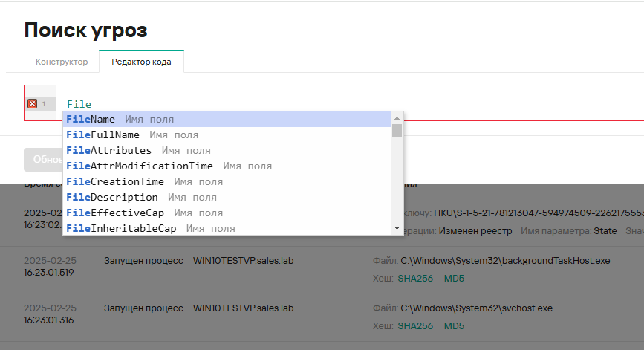The height and width of the screenshot is (350, 644).
Task: Click host WIN10TESTVP.sales.lab in 16:23:01.316 row
Action: 243,308
